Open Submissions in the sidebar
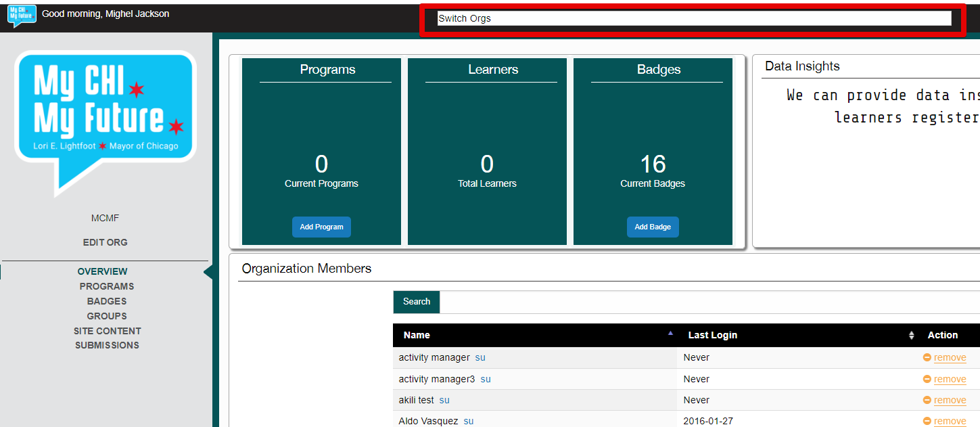 (x=107, y=345)
